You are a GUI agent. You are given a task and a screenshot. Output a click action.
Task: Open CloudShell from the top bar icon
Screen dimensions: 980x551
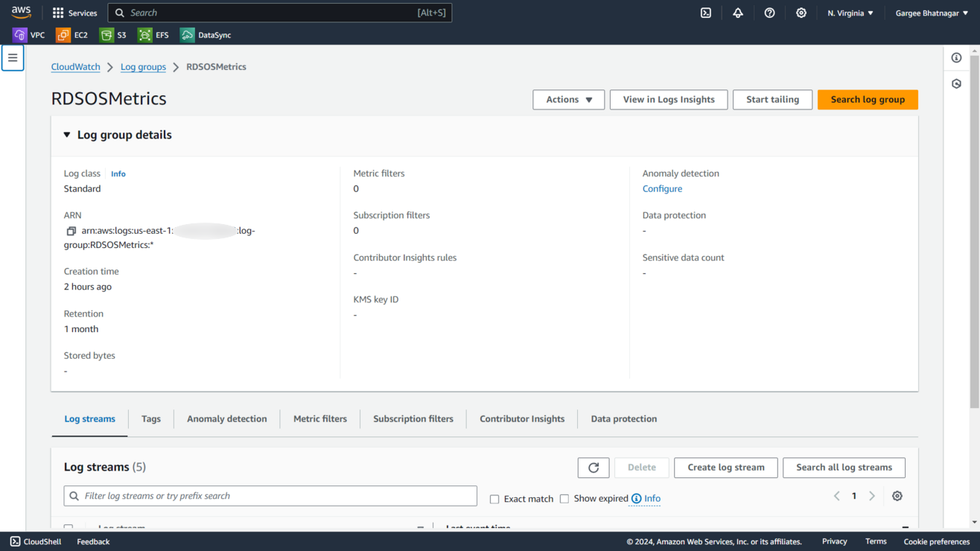point(706,13)
